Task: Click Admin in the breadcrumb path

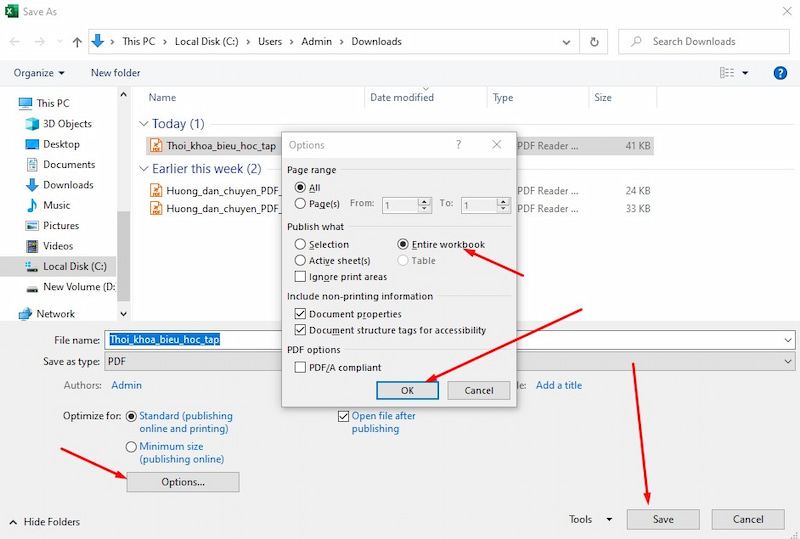Action: (x=316, y=42)
